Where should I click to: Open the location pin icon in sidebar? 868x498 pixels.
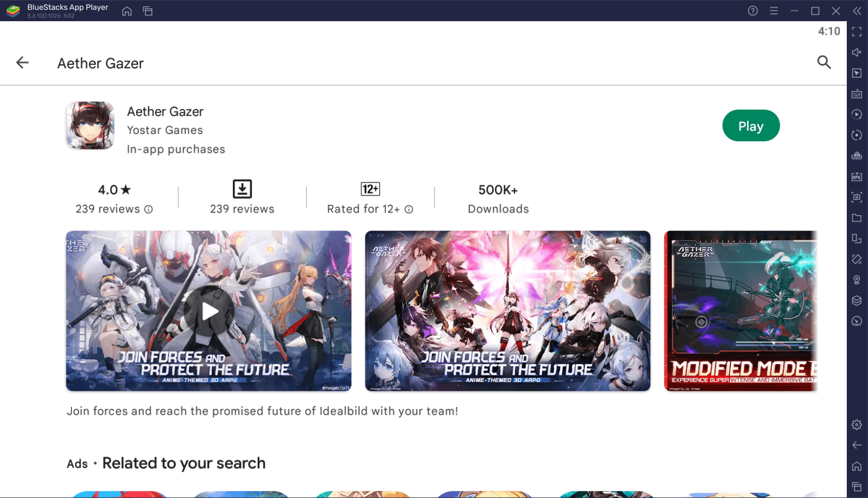click(857, 280)
